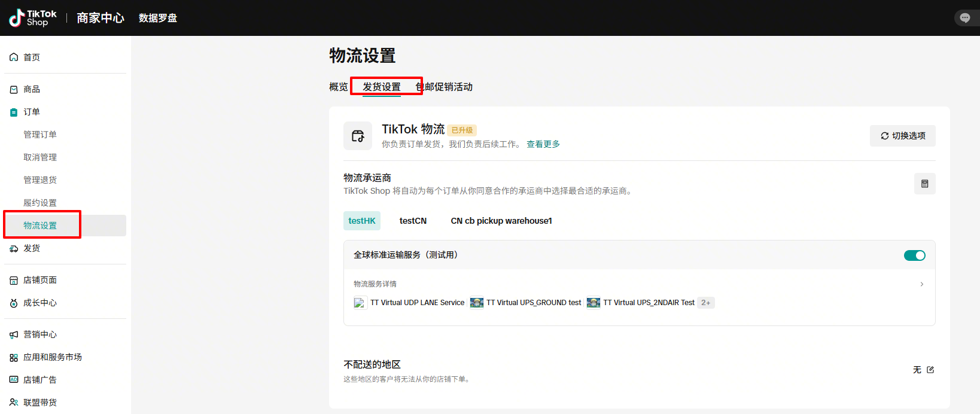
Task: Open 店铺页面 in the sidebar
Action: tap(39, 280)
